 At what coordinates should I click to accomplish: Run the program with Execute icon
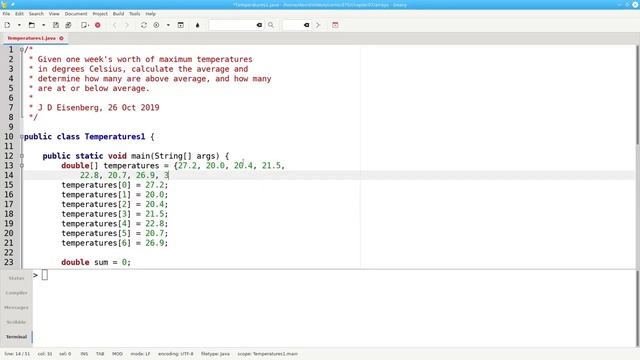click(181, 25)
